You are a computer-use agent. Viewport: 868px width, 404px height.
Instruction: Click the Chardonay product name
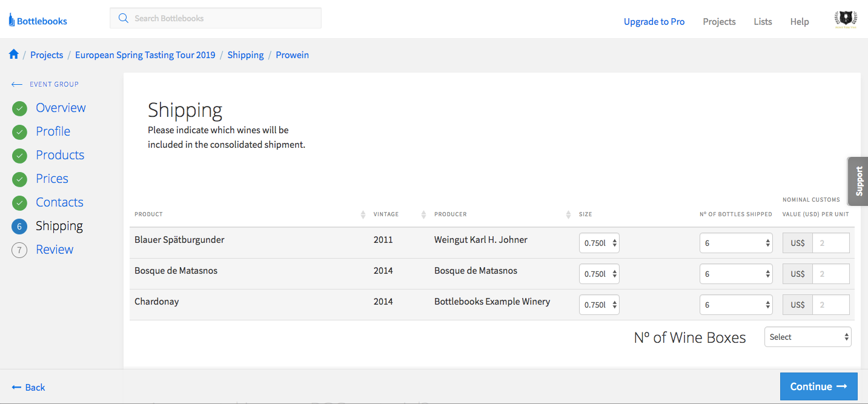point(156,302)
